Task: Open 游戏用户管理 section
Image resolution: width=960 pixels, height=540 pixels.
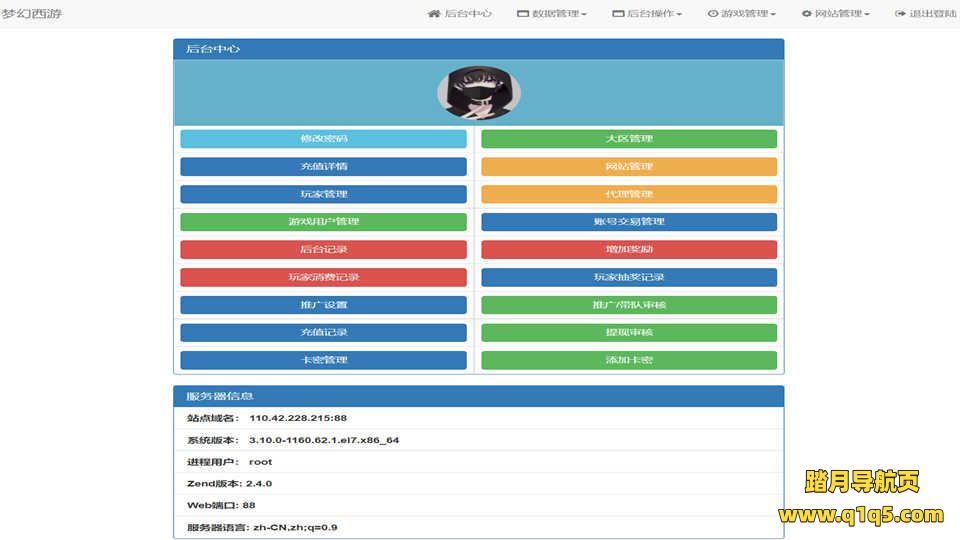Action: (323, 222)
